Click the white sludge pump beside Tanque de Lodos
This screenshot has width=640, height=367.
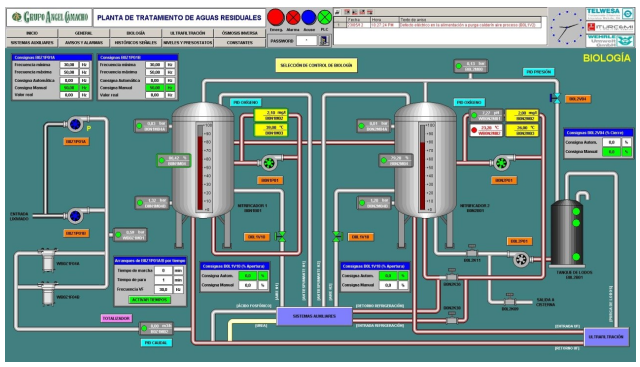[521, 260]
